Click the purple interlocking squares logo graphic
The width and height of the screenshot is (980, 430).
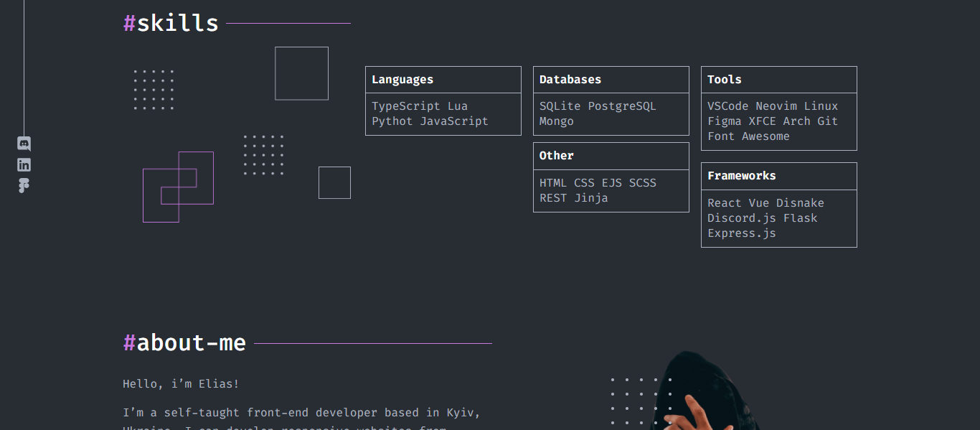(178, 187)
